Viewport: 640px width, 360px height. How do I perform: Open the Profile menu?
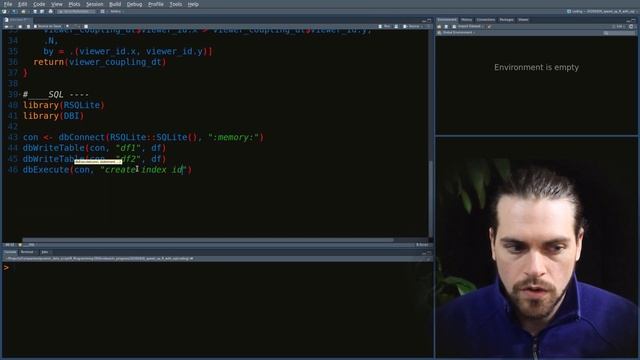[156, 4]
